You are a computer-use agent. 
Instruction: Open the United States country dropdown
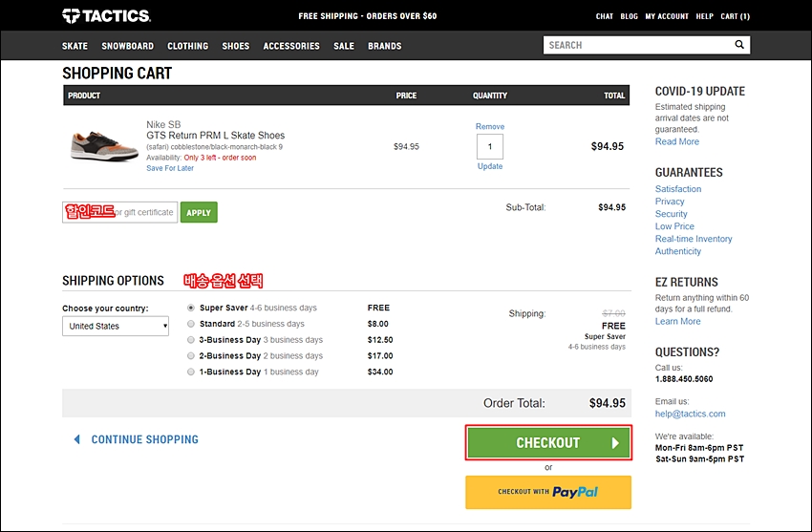[116, 326]
